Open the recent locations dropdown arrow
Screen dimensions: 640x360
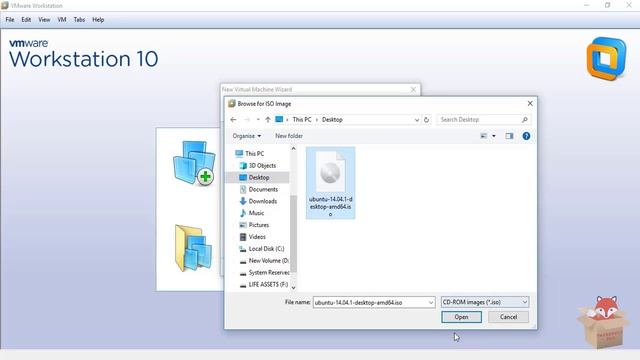point(258,120)
